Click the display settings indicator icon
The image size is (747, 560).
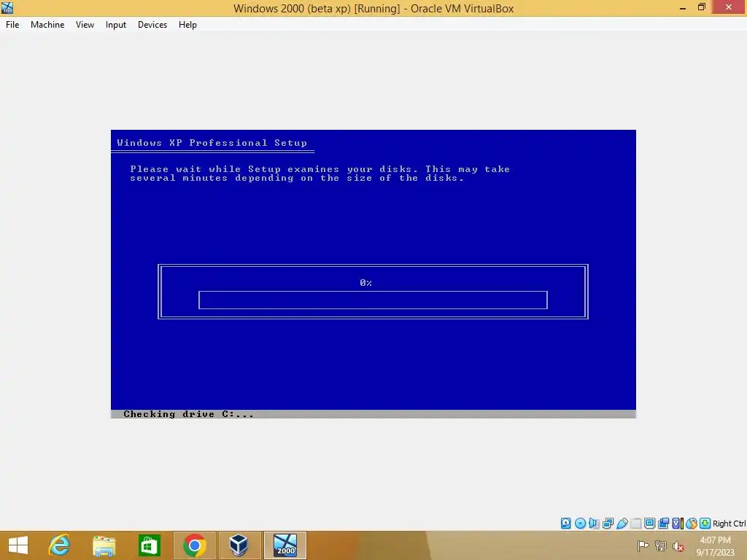coord(649,524)
